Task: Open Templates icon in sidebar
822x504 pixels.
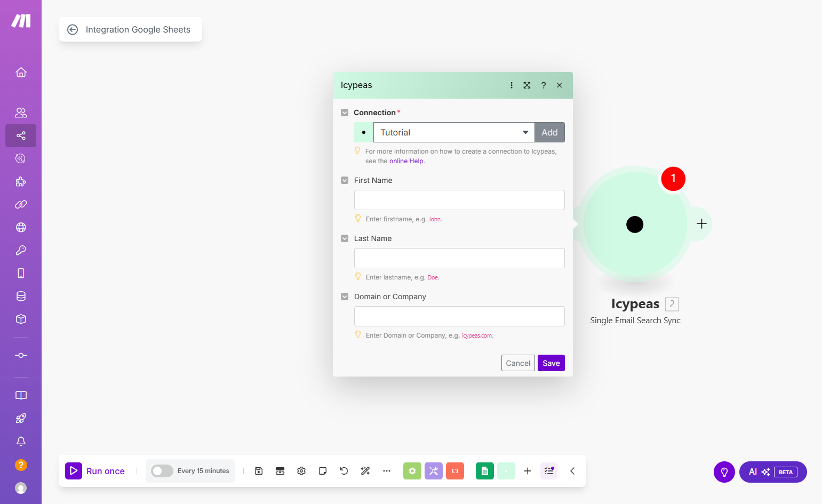Action: pos(21,158)
